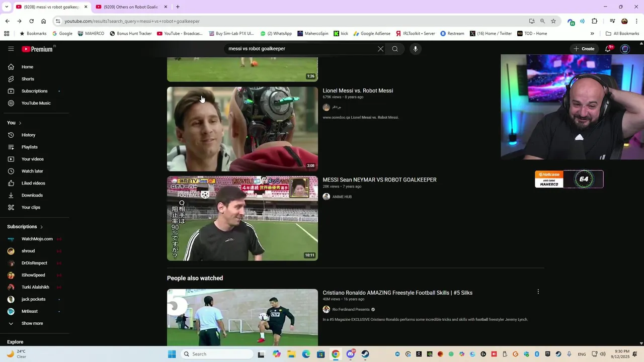Reload the page

tap(31, 21)
